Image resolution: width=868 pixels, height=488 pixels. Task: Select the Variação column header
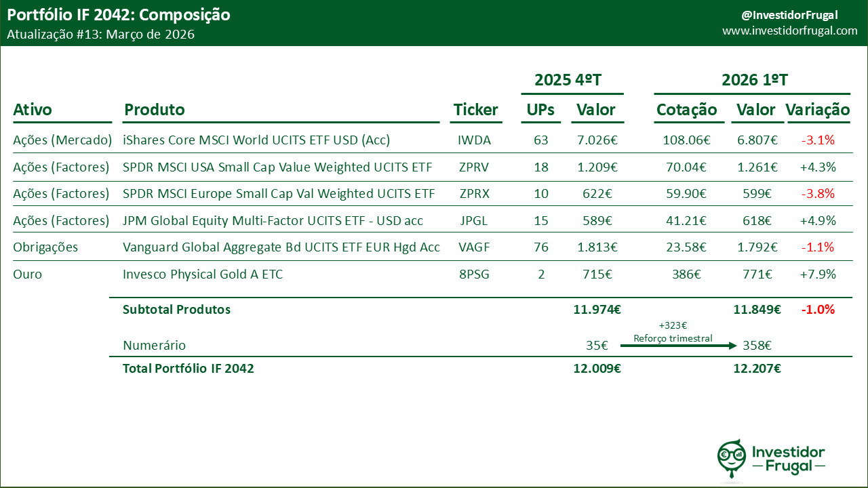(817, 110)
